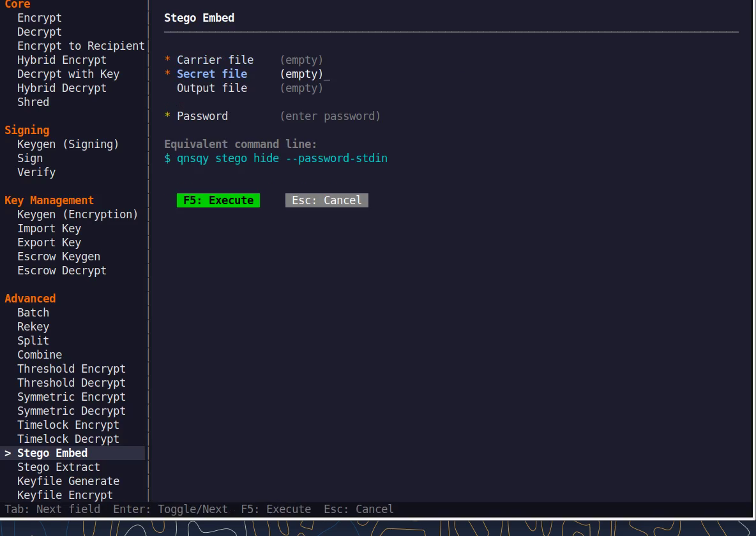756x536 pixels.
Task: Select Export Key
Action: click(49, 242)
